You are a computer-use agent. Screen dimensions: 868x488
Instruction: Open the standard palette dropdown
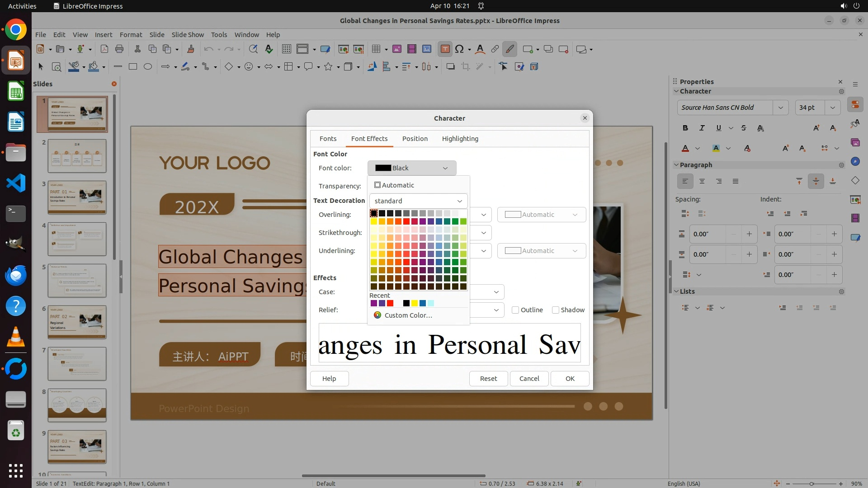click(418, 201)
